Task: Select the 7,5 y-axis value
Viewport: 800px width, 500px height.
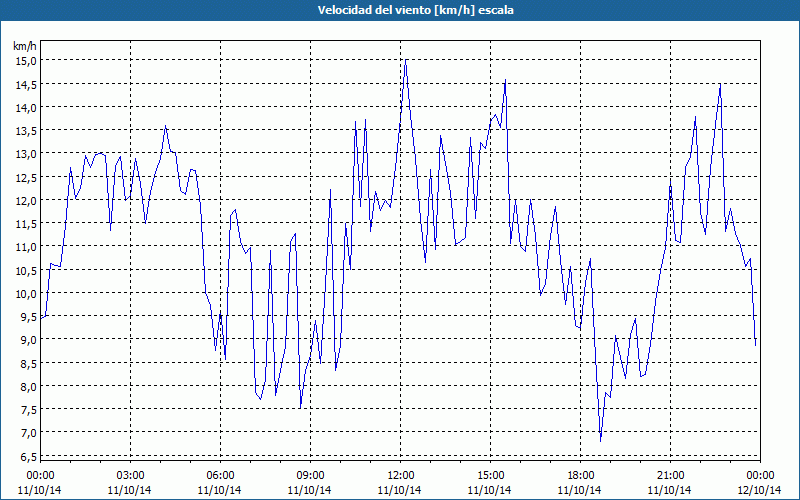Action: [28, 410]
